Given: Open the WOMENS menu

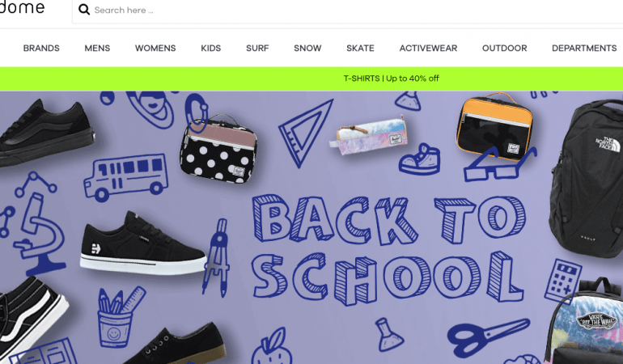Looking at the screenshot, I should [x=155, y=48].
